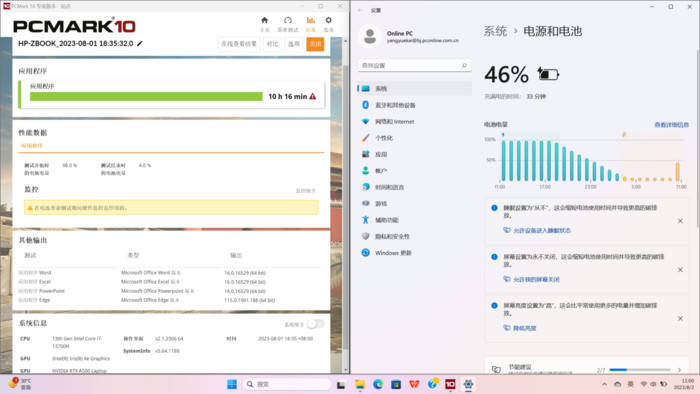Click the orange close-result button in PCMark
The height and width of the screenshot is (394, 700).
[315, 44]
